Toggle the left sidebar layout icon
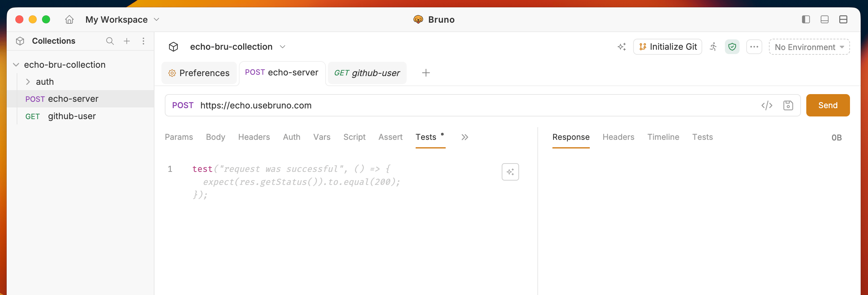Viewport: 868px width, 295px height. click(x=806, y=20)
